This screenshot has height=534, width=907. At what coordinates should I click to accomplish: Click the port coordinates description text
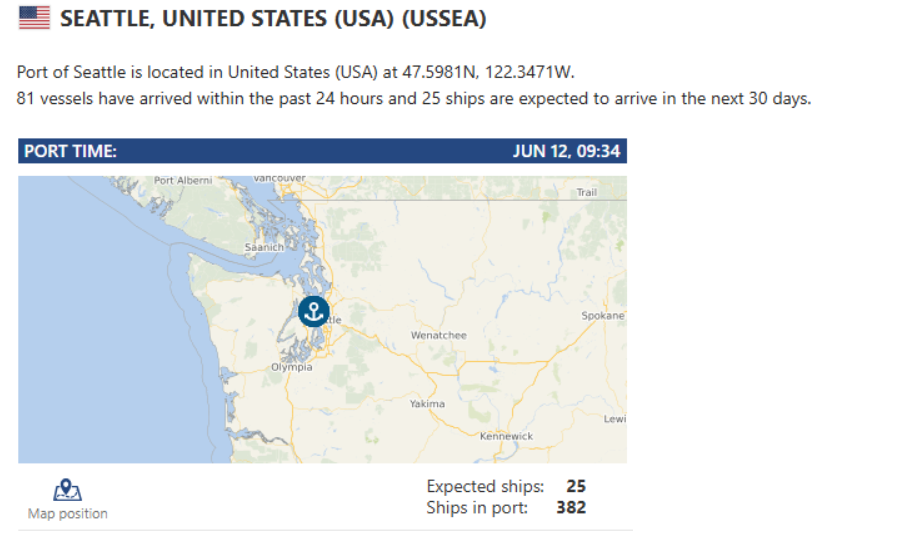point(296,72)
